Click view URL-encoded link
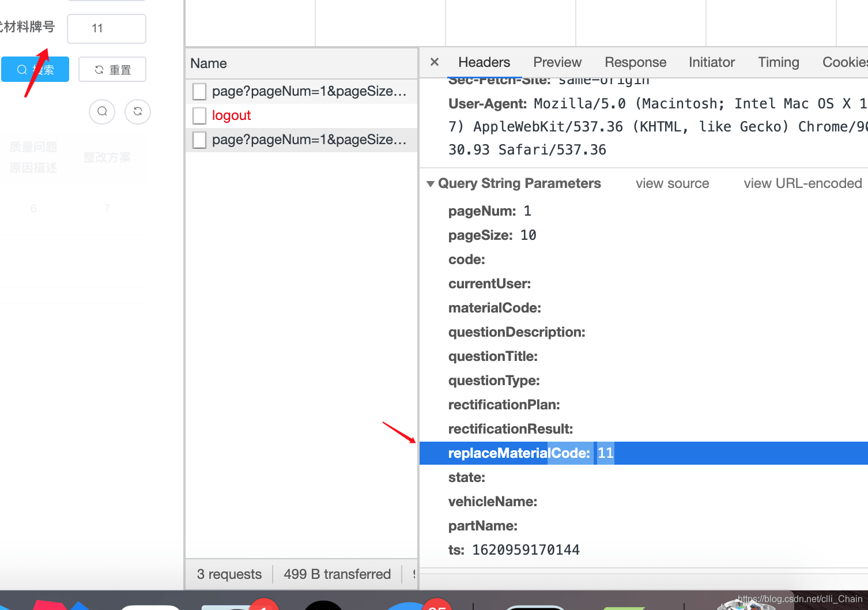Viewport: 868px width, 610px height. [803, 183]
